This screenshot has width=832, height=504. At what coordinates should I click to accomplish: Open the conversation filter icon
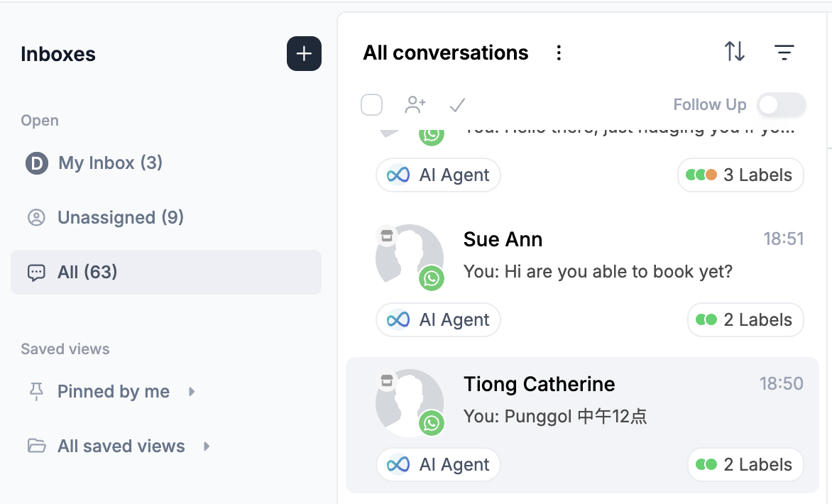(784, 52)
